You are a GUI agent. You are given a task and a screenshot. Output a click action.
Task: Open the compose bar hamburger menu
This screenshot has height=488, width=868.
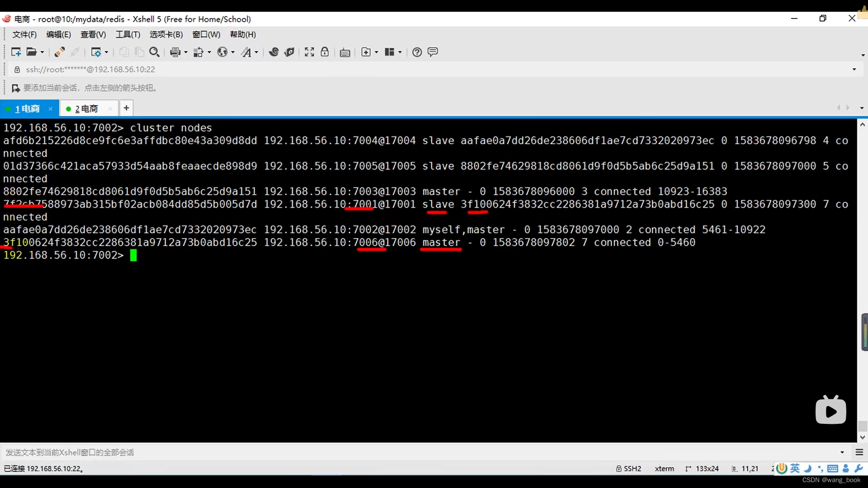tap(859, 452)
